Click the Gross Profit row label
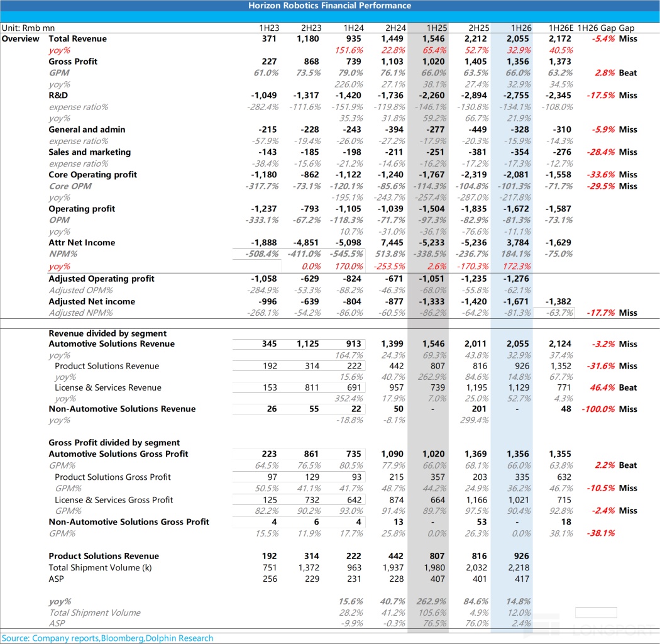Screen dimensions: 660x644 point(73,62)
